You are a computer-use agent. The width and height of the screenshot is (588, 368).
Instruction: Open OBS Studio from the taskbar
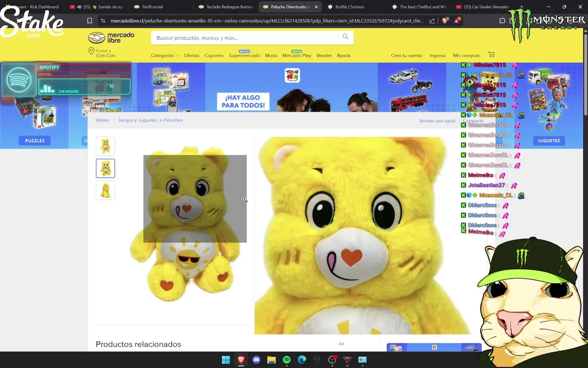(x=332, y=360)
